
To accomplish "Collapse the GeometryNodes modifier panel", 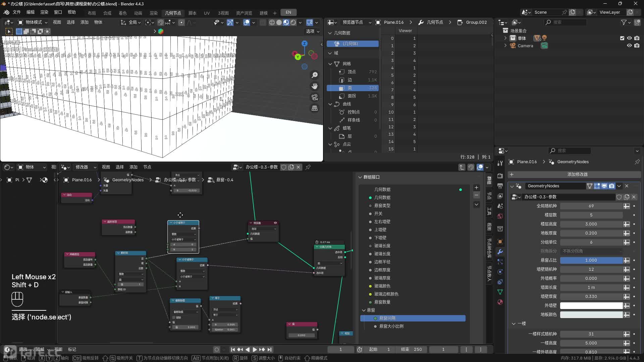I will coord(512,186).
